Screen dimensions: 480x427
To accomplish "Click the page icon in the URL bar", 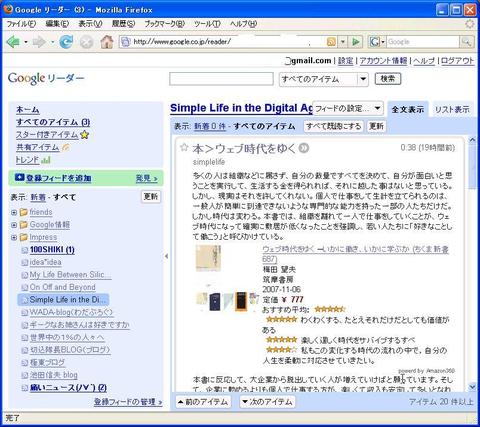I will pyautogui.click(x=125, y=42).
